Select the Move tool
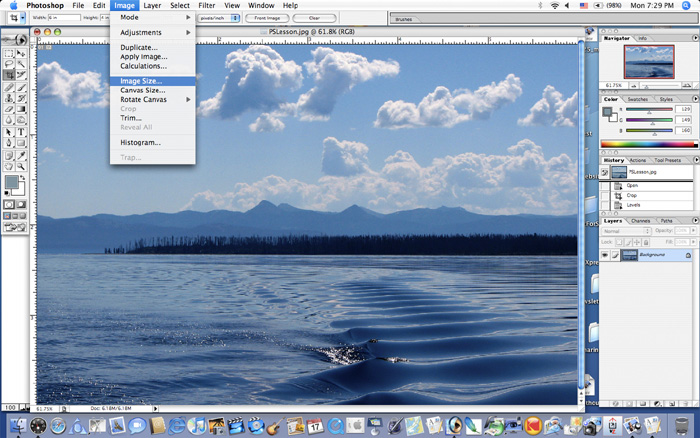Image resolution: width=700 pixels, height=438 pixels. coord(21,54)
